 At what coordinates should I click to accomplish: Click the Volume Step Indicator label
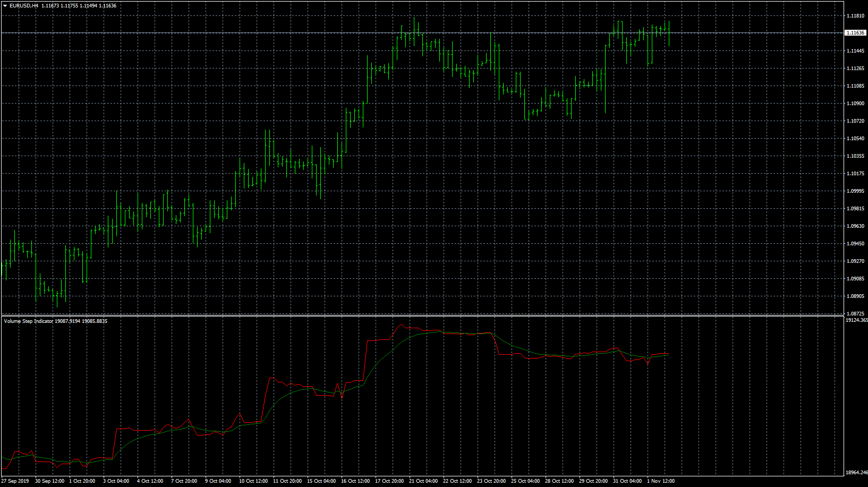click(x=29, y=321)
